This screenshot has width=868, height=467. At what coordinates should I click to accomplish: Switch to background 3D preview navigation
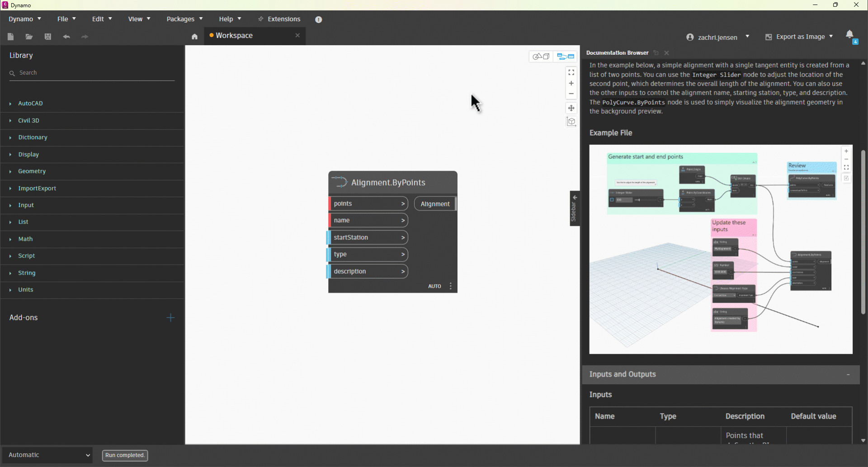click(541, 57)
